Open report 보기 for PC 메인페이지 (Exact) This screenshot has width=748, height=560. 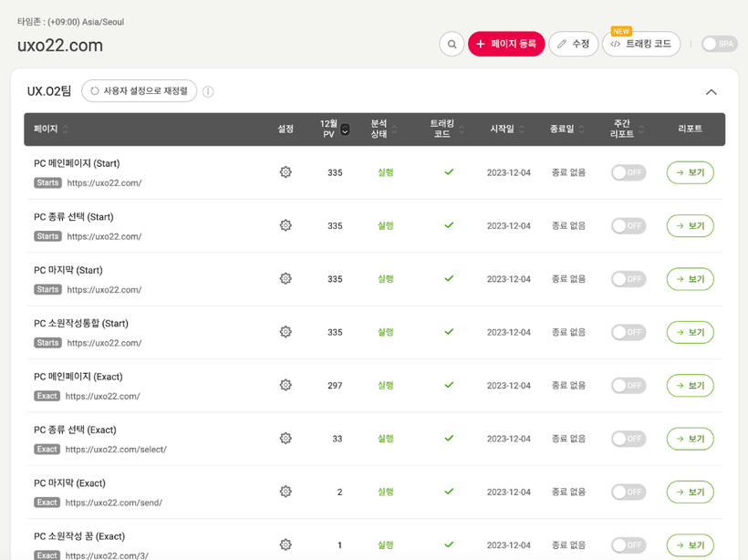pyautogui.click(x=690, y=386)
